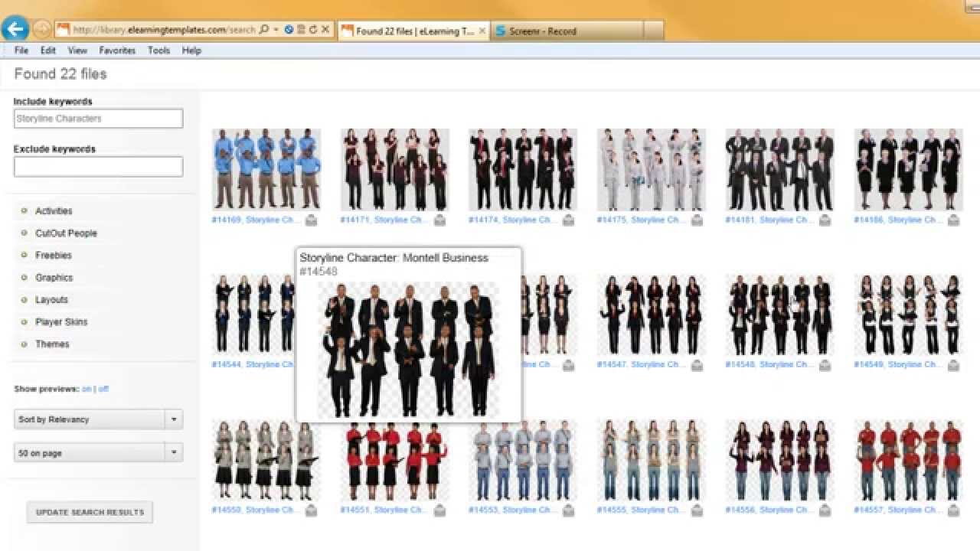Open the #14169 Storyline Ch... link
The width and height of the screenshot is (980, 551).
[256, 220]
